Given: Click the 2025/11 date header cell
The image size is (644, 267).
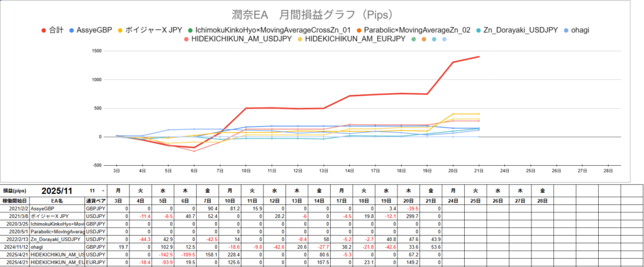Looking at the screenshot, I should coord(57,190).
